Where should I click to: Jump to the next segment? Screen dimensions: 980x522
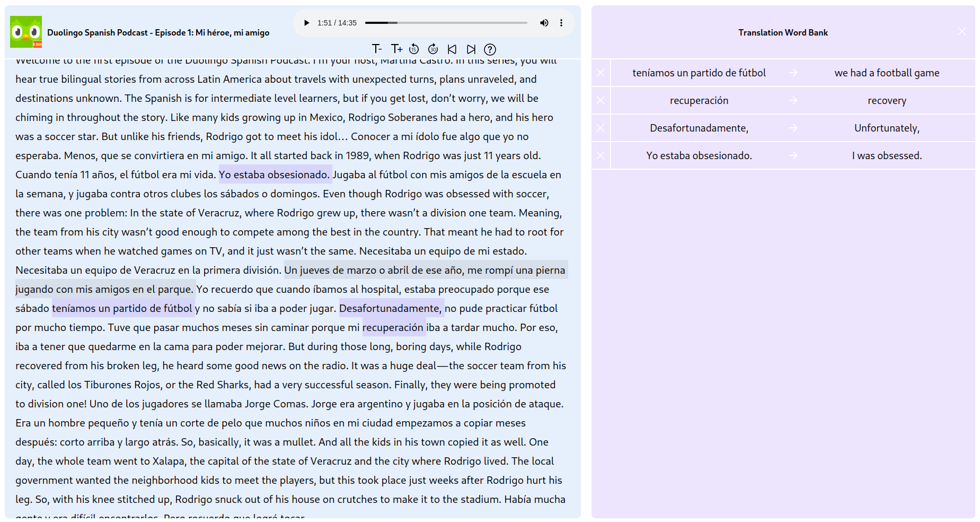471,49
